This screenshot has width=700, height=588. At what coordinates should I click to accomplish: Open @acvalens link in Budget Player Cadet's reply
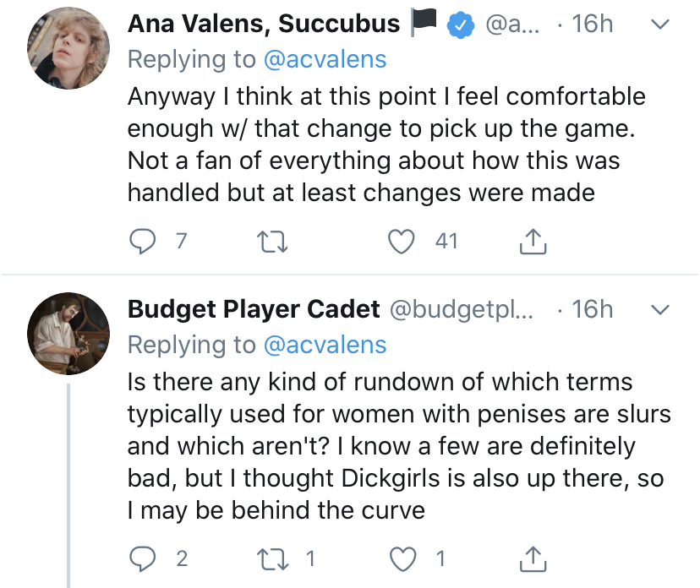pyautogui.click(x=325, y=345)
